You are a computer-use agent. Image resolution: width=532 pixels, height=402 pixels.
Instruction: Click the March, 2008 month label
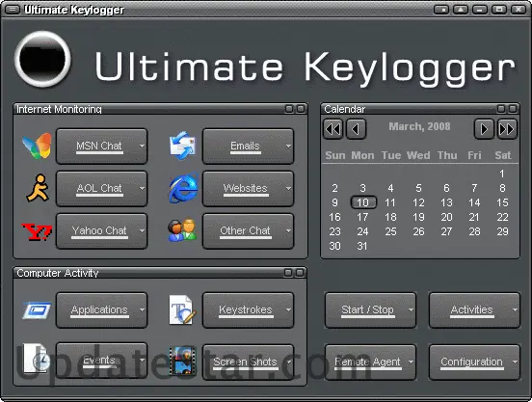419,126
